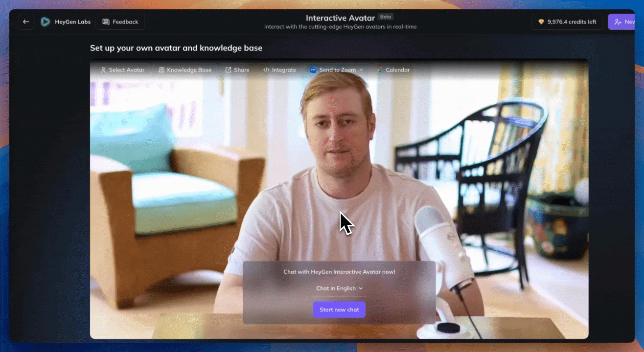644x352 pixels.
Task: Click the back arrow button
Action: click(26, 22)
